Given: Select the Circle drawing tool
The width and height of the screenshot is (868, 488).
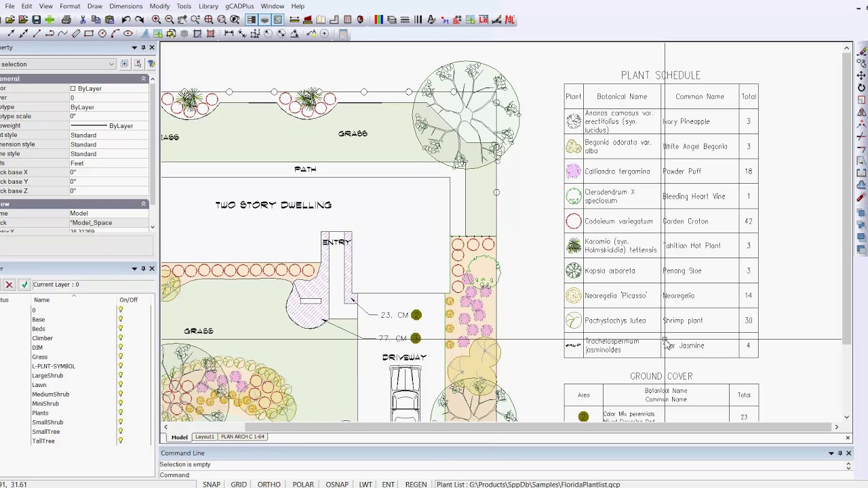Looking at the screenshot, I should click(102, 33).
